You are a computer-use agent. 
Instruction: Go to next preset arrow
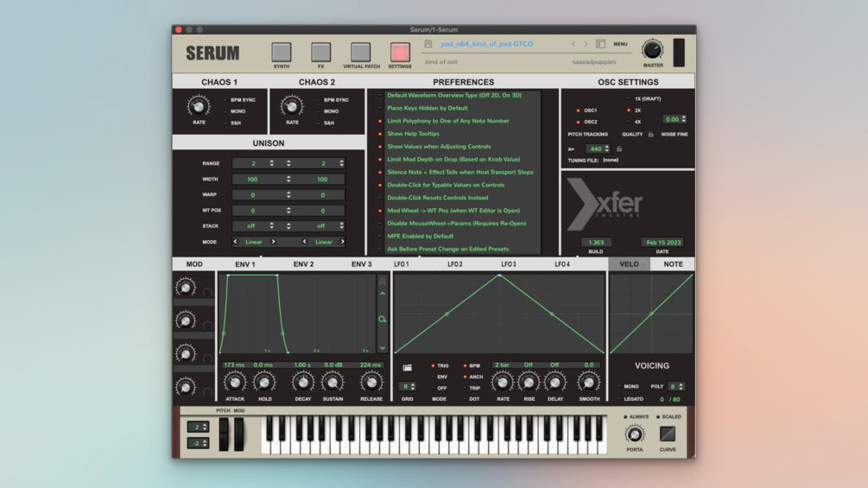[586, 44]
